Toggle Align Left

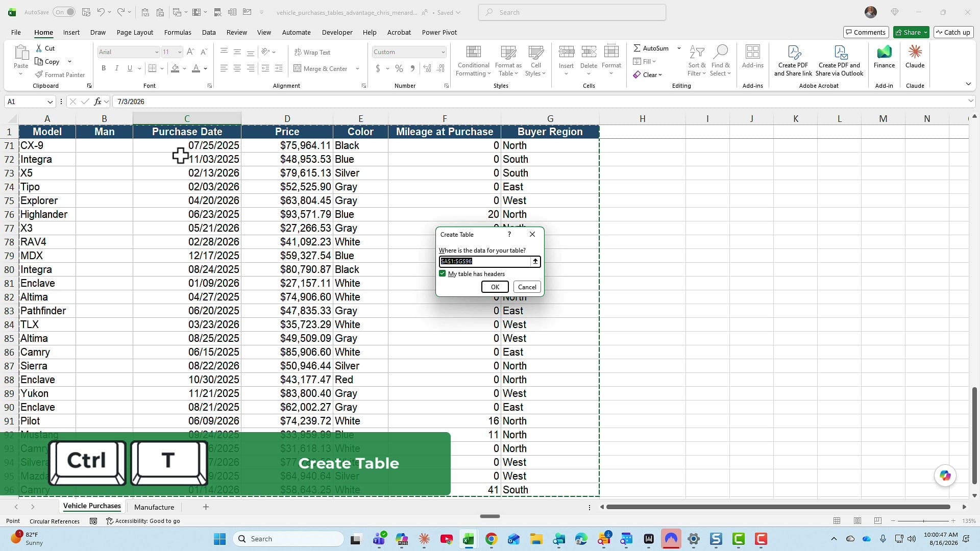224,68
